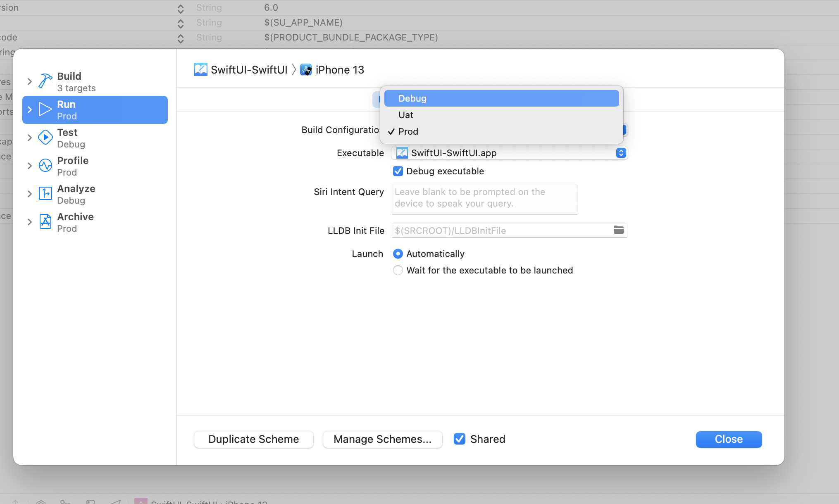Click type stepper for $(SU_APP_NAME) row

181,23
